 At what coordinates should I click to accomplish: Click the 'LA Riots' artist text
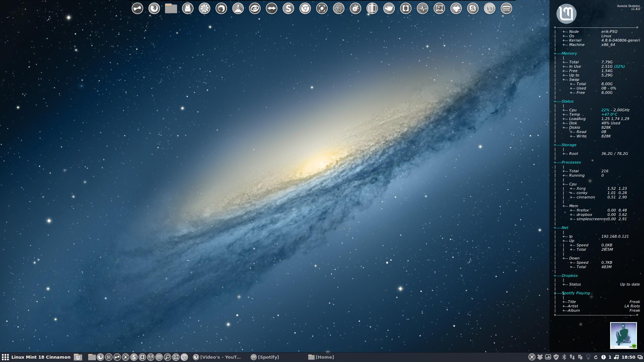[632, 306]
